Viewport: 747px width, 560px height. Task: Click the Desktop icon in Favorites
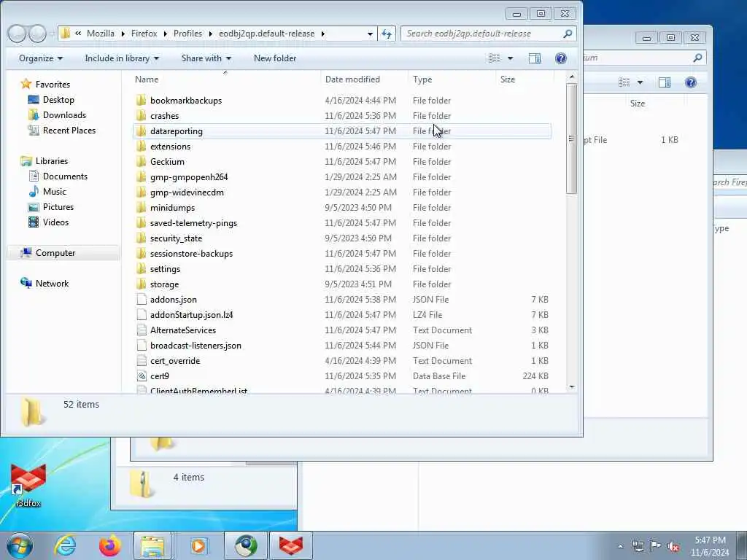pyautogui.click(x=34, y=99)
